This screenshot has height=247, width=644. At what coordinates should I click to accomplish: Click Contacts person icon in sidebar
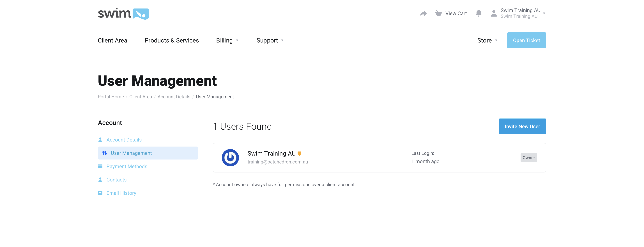coord(100,179)
